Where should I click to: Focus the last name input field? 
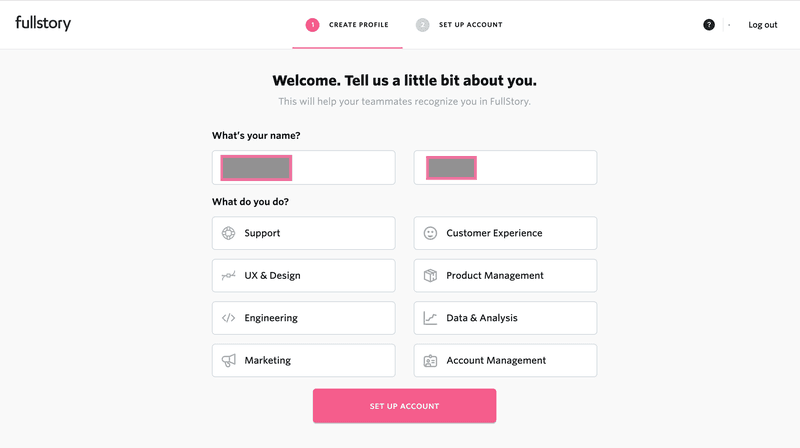(x=505, y=168)
